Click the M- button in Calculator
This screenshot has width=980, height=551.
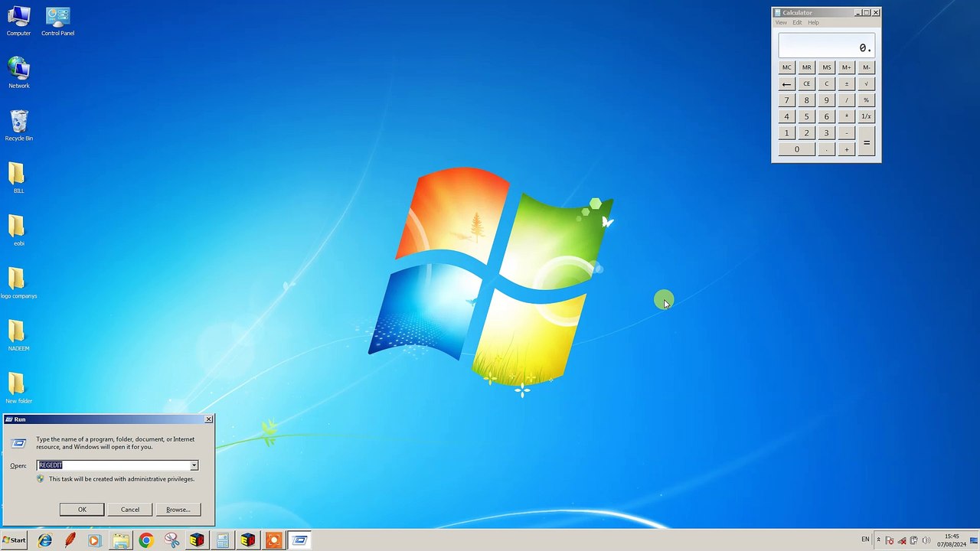click(866, 67)
